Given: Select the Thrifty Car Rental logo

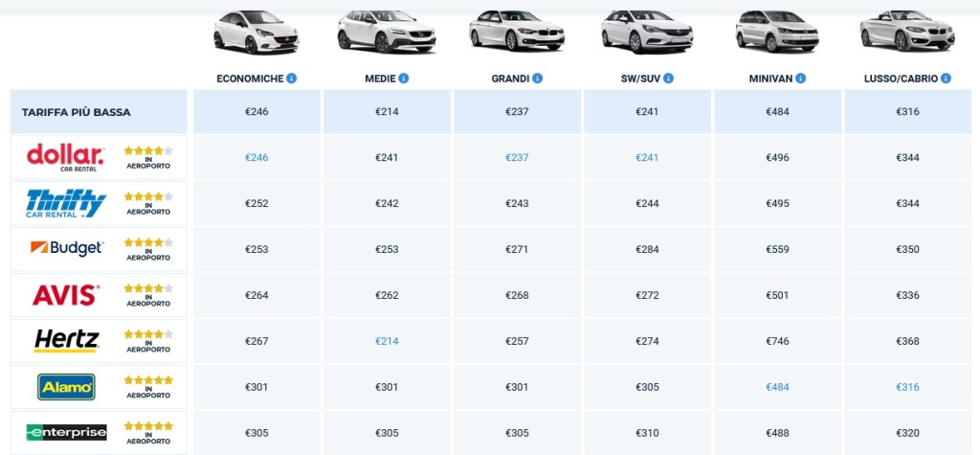Looking at the screenshot, I should point(65,203).
